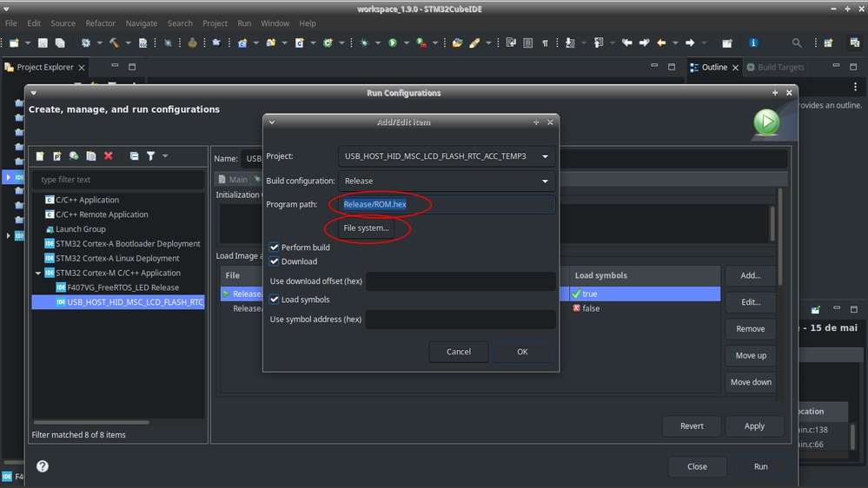Screen dimensions: 868x488
Task: Open the Run button dropdown arrow in toolbar
Action: (x=407, y=43)
